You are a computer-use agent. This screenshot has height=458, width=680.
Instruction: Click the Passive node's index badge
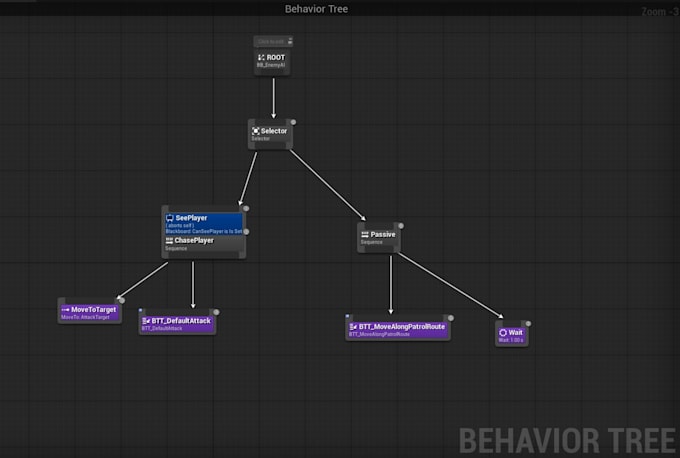pos(401,226)
